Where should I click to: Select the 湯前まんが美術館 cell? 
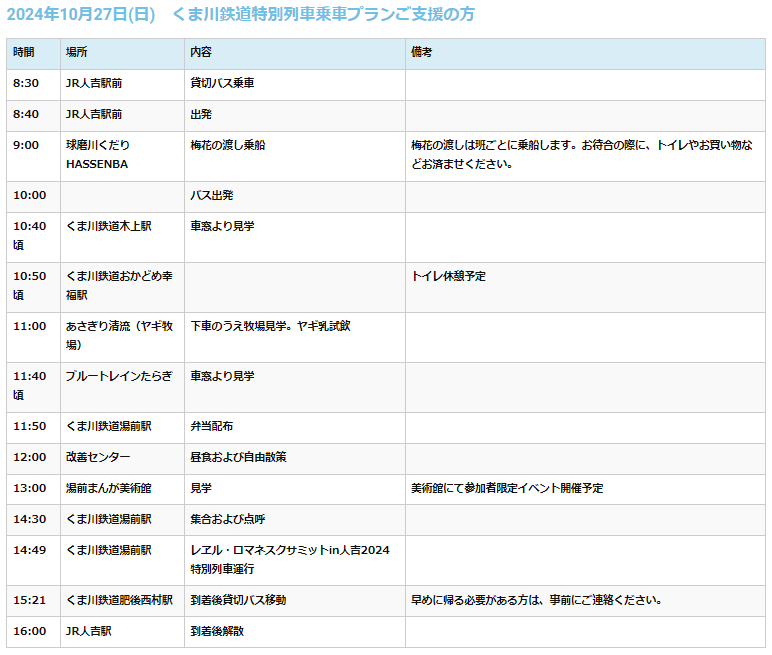[109, 488]
